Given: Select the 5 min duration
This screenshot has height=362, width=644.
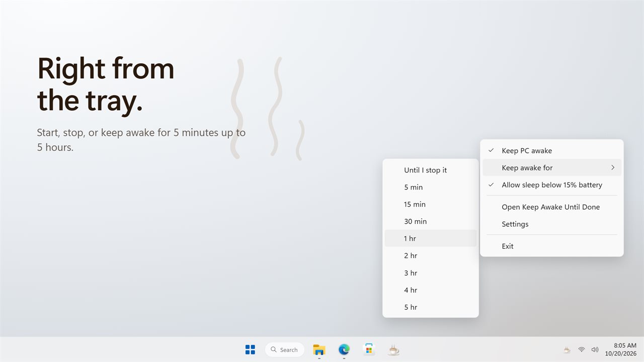Looking at the screenshot, I should (x=431, y=187).
